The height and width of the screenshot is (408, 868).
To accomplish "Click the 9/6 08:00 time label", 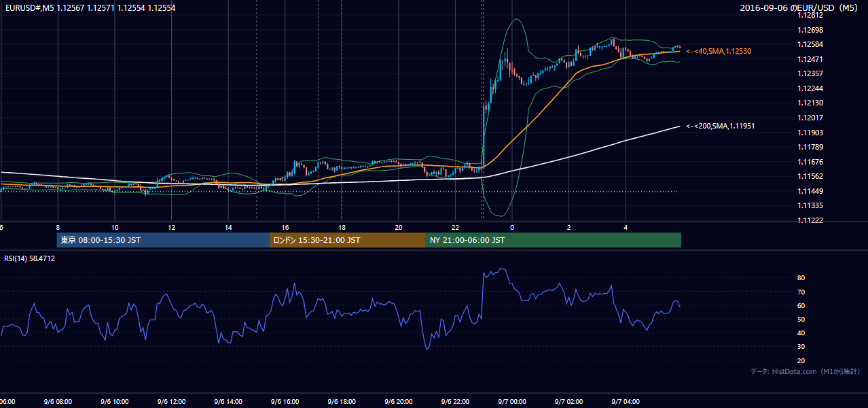I will [x=58, y=402].
